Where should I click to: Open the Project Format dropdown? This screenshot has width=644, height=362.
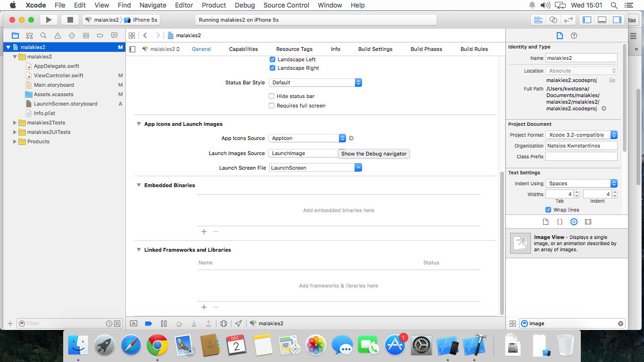point(581,135)
